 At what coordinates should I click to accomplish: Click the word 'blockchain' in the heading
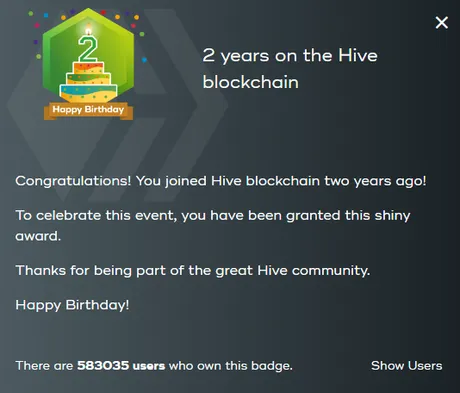click(x=251, y=82)
